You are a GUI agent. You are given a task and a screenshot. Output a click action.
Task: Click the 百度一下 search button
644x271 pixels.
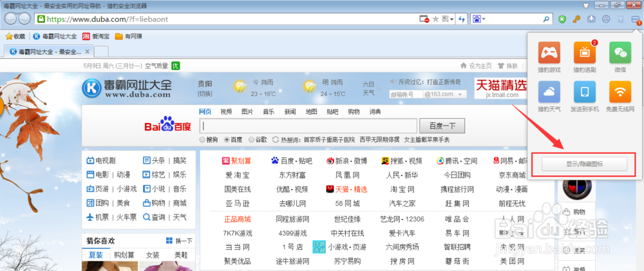click(442, 126)
